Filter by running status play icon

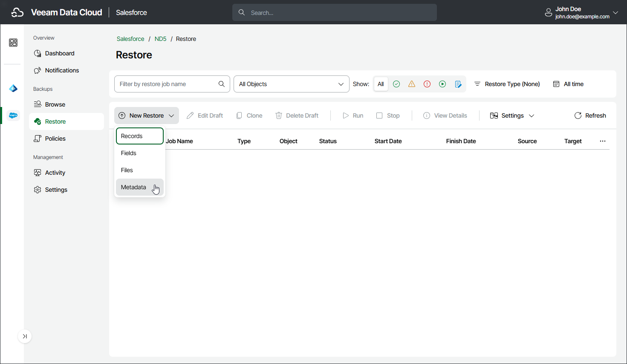[442, 84]
